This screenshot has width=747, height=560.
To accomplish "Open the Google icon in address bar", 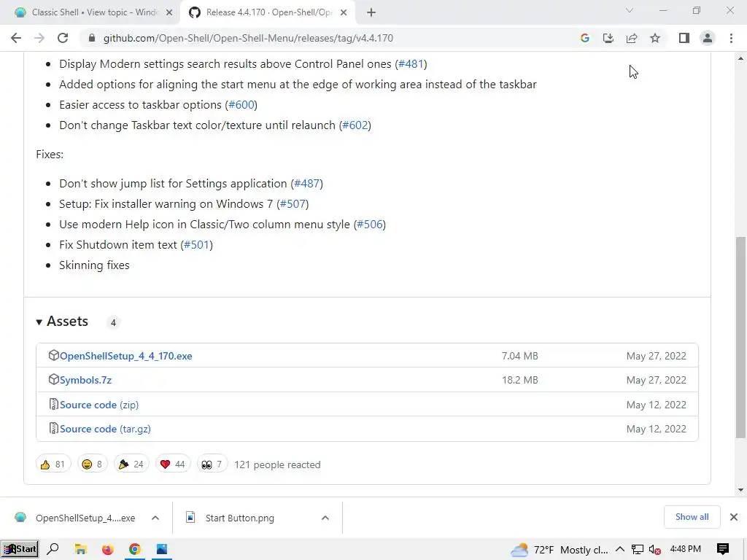I will point(584,38).
